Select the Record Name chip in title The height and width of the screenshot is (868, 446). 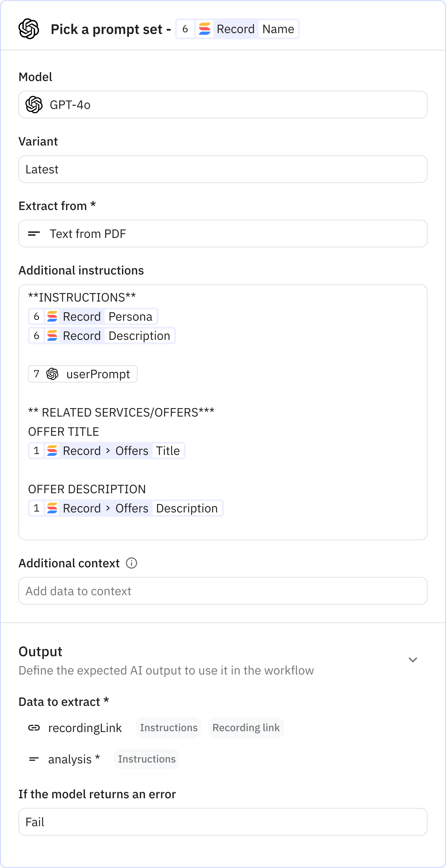pyautogui.click(x=237, y=29)
